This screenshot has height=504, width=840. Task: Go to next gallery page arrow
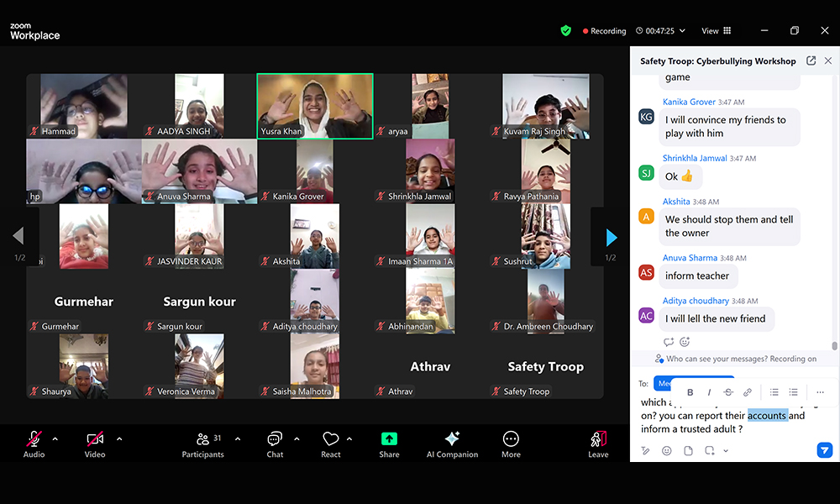coord(612,237)
